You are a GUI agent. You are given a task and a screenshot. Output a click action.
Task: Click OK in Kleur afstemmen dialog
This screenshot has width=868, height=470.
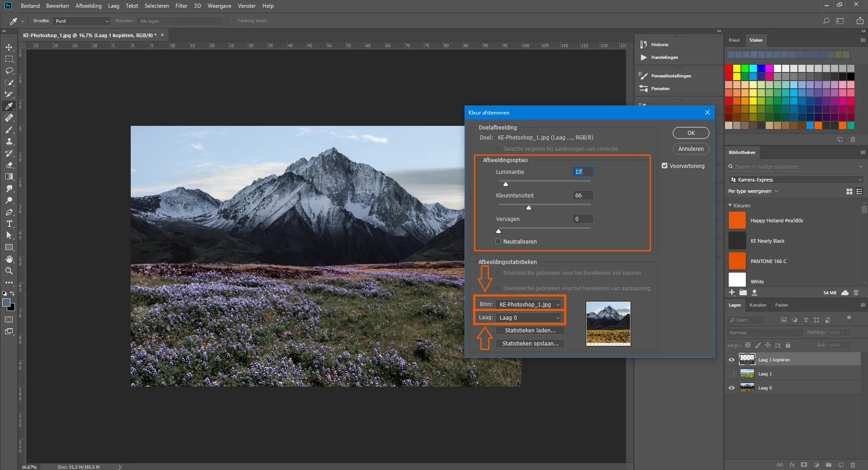tap(691, 133)
